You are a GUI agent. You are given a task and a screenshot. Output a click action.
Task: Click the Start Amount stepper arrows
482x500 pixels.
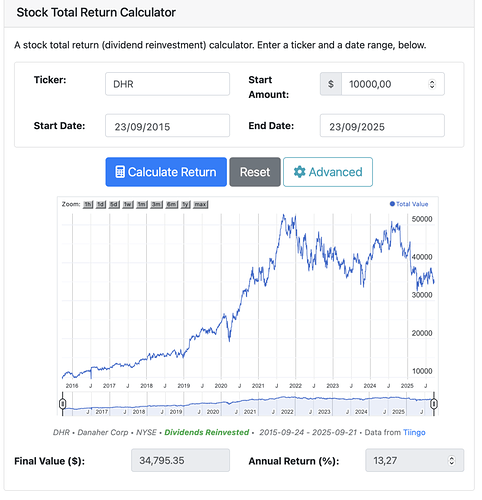tap(432, 84)
